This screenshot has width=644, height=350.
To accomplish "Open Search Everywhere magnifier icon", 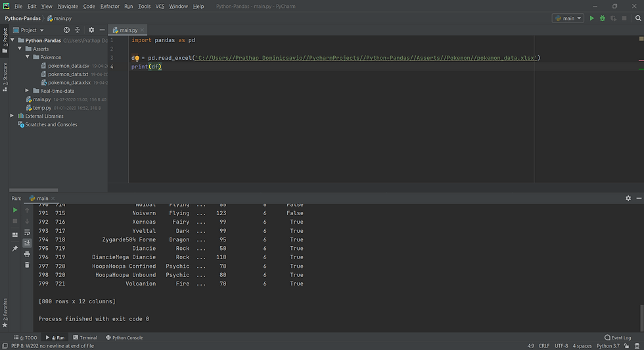I will click(x=638, y=18).
